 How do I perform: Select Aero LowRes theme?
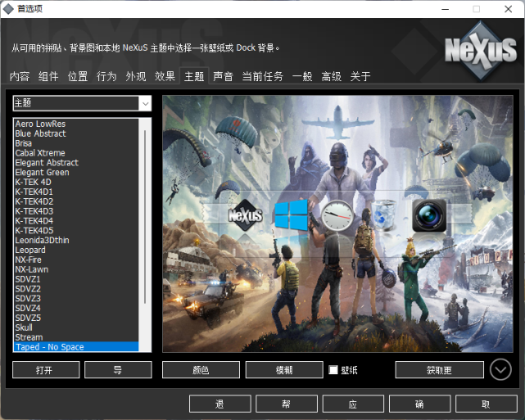pos(75,124)
